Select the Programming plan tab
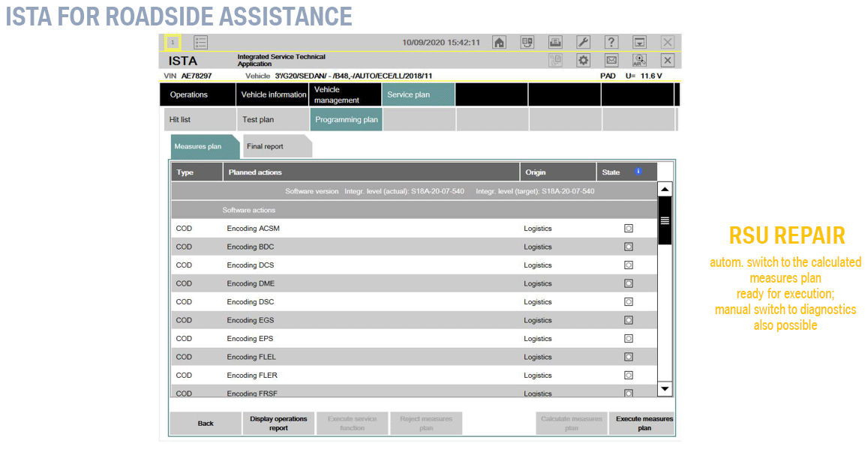 pos(346,119)
